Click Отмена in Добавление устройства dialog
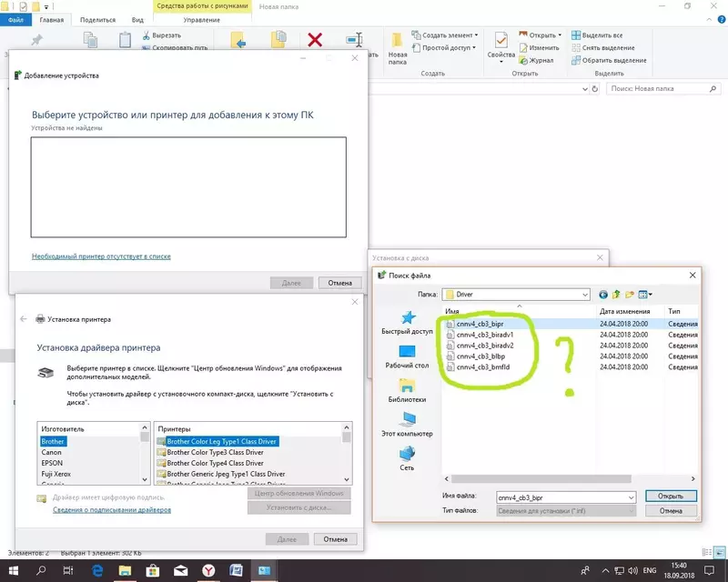 339,283
